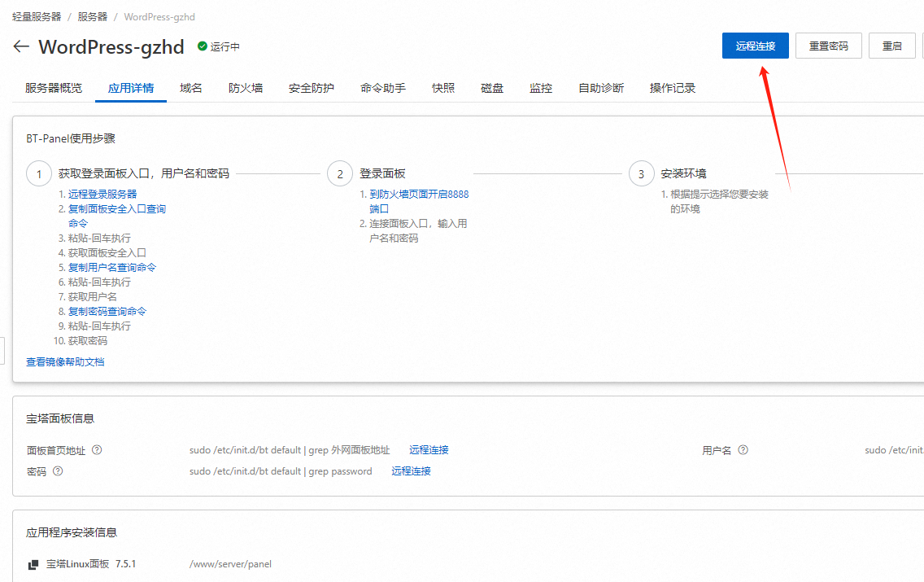Click the 获取登录面板入口，用户名和密码 step title

(144, 173)
